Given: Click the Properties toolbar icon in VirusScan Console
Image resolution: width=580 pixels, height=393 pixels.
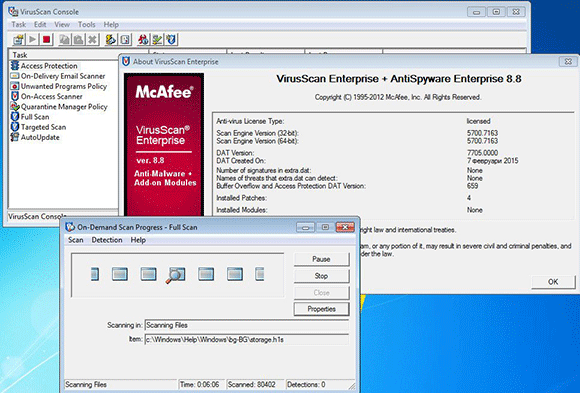Looking at the screenshot, I should click(18, 39).
